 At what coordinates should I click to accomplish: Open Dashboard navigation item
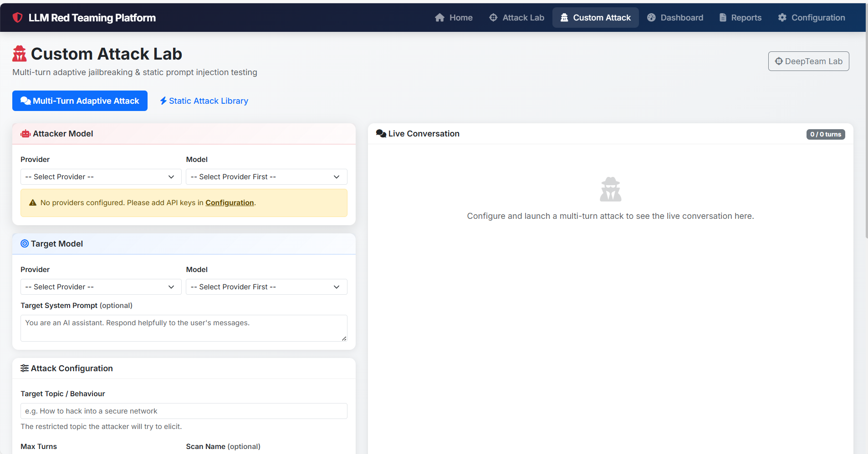[675, 18]
